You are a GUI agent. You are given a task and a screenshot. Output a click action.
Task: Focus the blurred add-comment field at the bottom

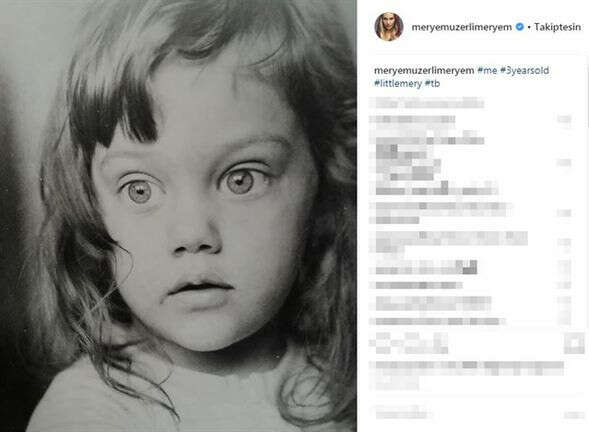pos(404,414)
